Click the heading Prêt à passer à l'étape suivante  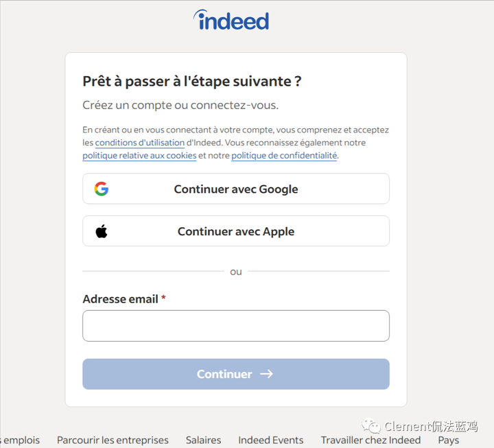[x=192, y=81]
